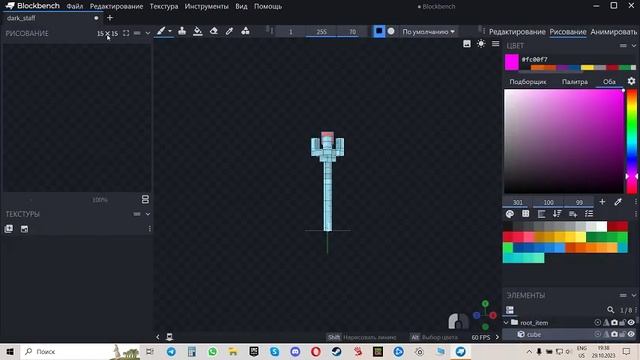Viewport: 640px width, 360px height.
Task: Select square brush shape
Action: click(x=379, y=31)
